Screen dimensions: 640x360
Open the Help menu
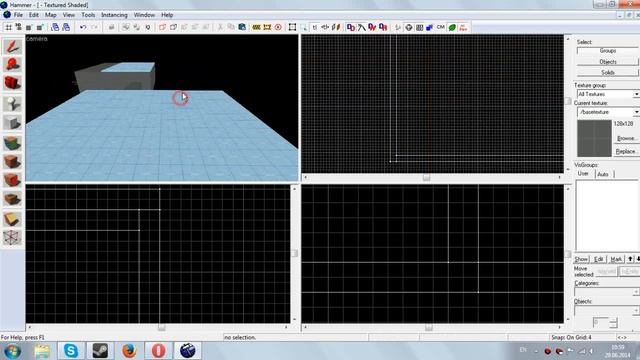(167, 15)
